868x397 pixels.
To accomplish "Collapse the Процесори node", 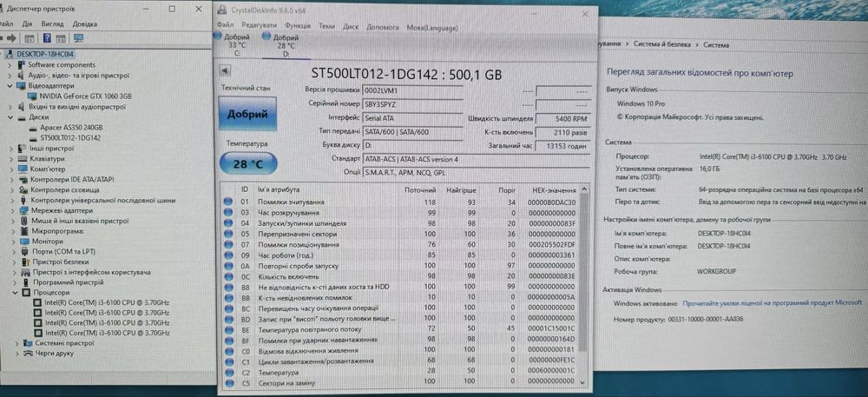I will tap(15, 293).
